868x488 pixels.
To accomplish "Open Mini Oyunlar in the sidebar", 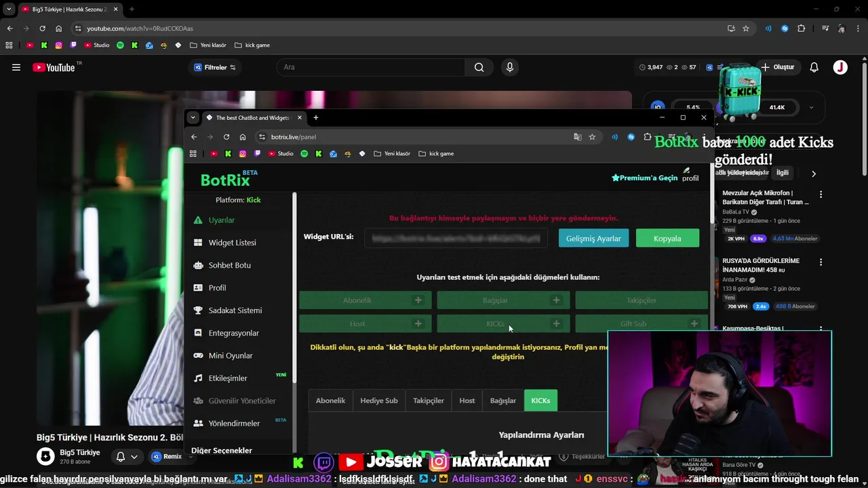I will click(231, 355).
